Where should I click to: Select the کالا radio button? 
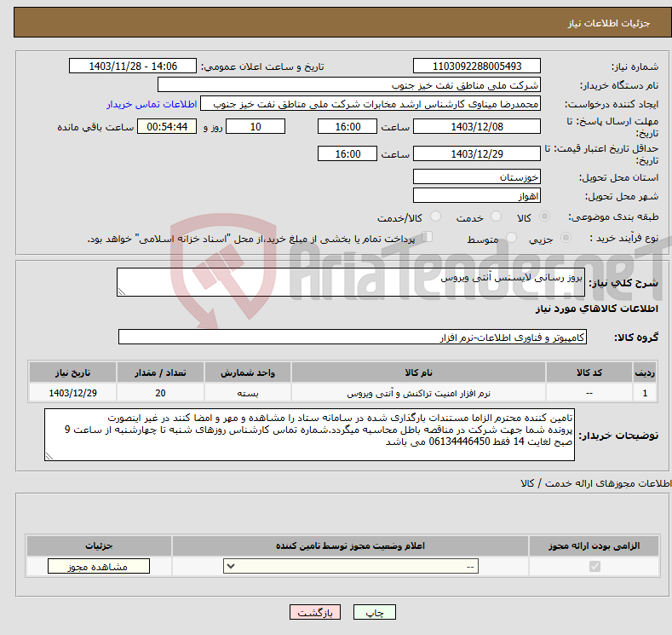pos(544,216)
